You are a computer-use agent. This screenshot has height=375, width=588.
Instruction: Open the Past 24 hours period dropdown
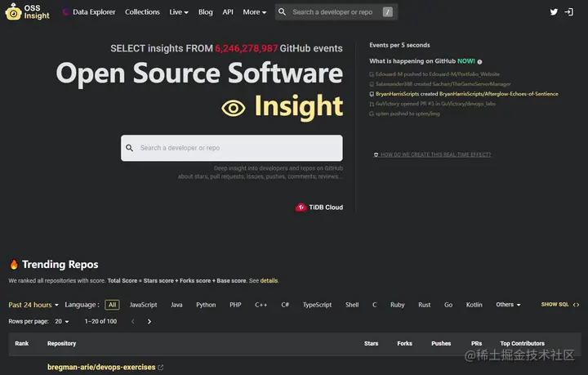33,305
